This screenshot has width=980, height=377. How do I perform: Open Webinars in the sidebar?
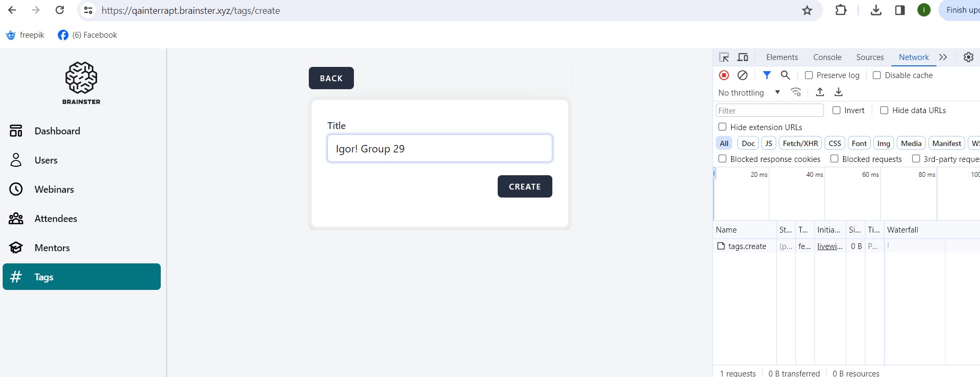tap(54, 190)
